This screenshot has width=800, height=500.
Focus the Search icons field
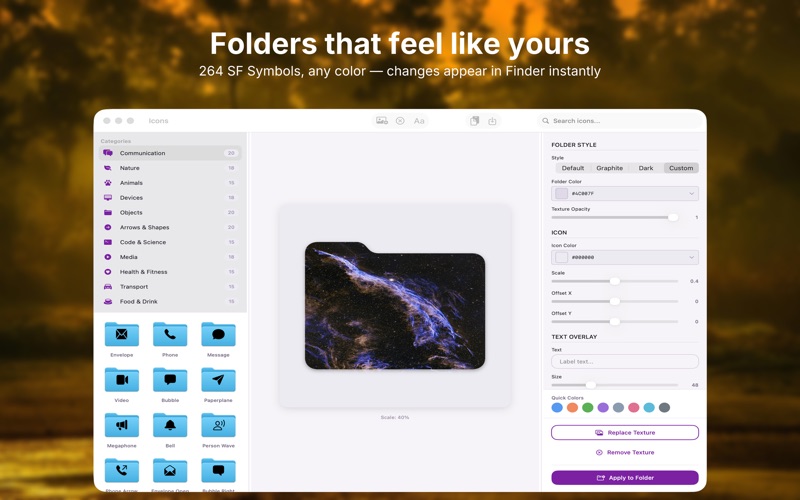click(x=620, y=121)
